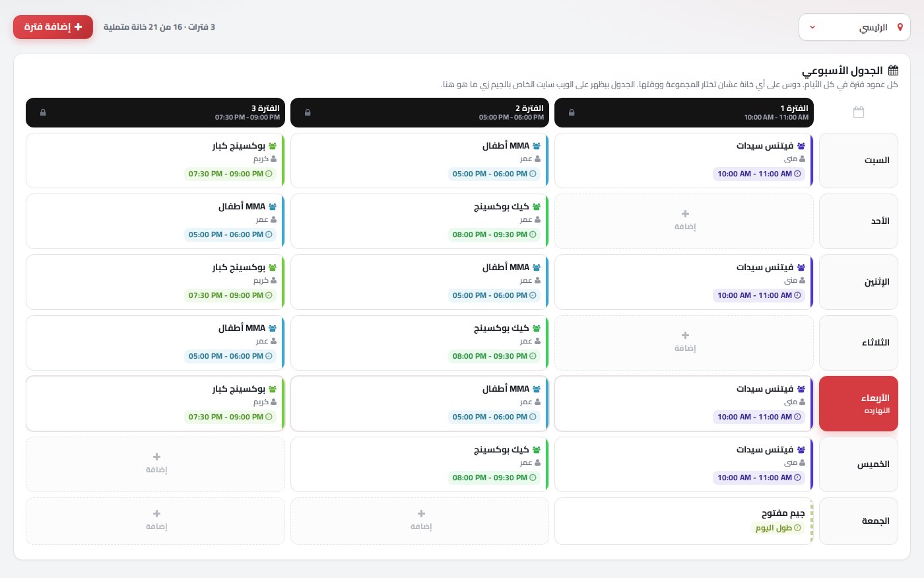The height and width of the screenshot is (578, 924).
Task: Add a class in الجمعة period 3 slot
Action: coord(155,521)
